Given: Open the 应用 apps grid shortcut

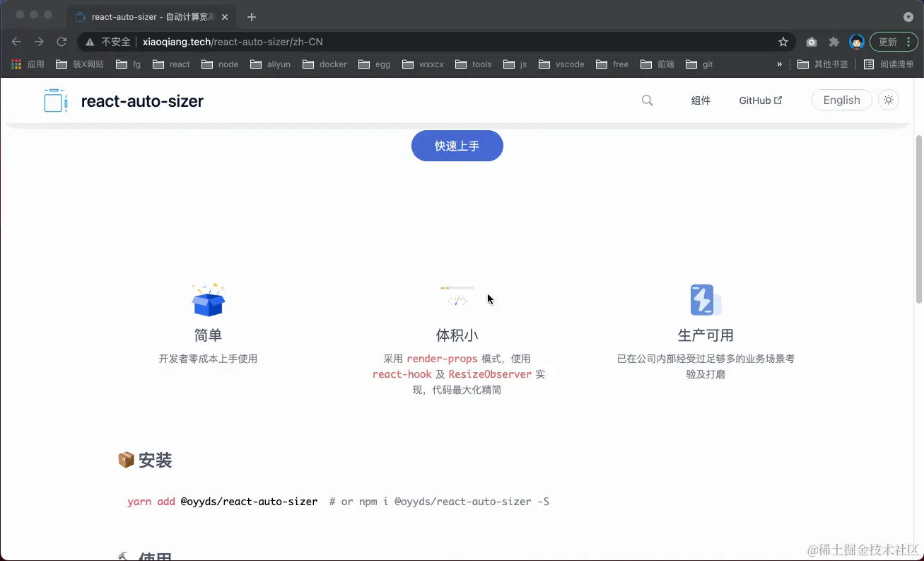Looking at the screenshot, I should coord(28,64).
